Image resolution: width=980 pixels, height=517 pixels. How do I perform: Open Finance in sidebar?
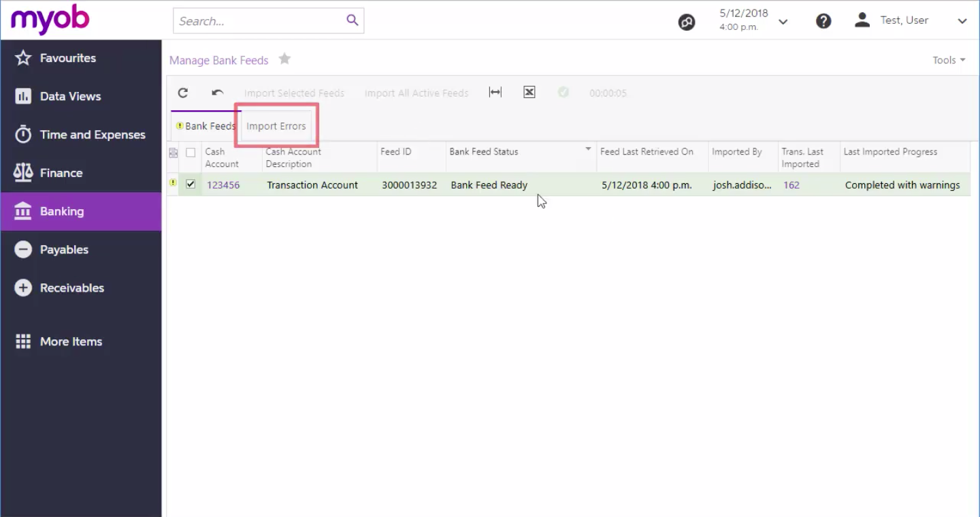(x=81, y=173)
